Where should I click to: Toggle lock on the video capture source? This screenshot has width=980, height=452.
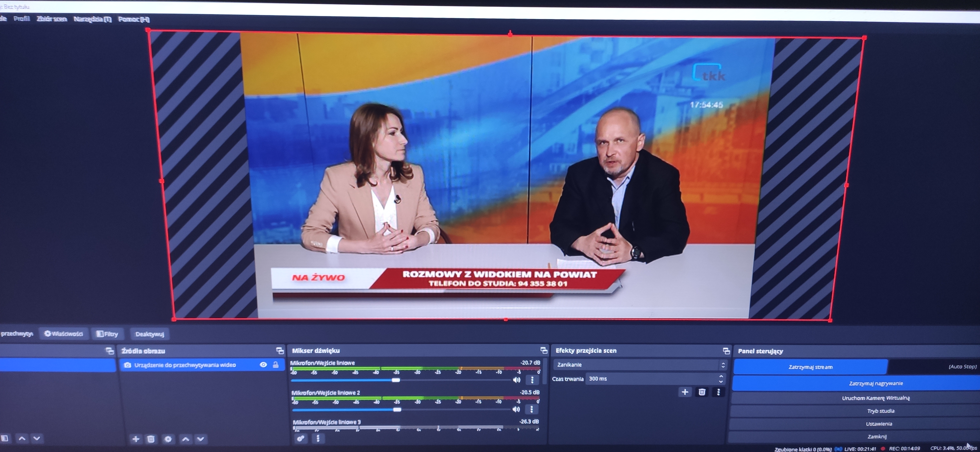coord(276,365)
